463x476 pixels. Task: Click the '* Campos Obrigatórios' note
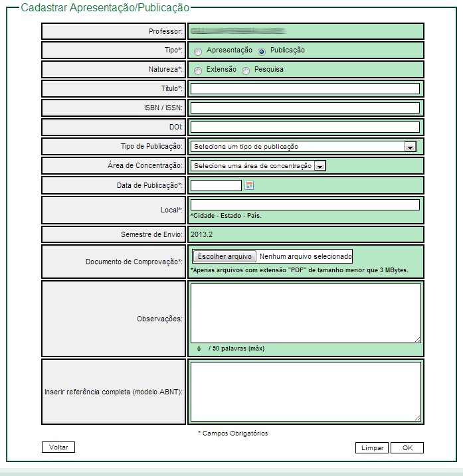click(232, 434)
